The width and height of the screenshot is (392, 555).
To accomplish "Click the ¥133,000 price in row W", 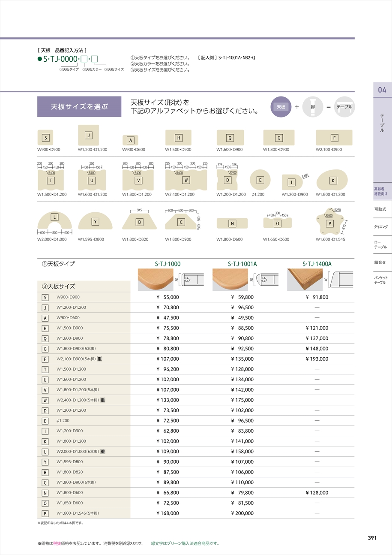I will (x=168, y=400).
